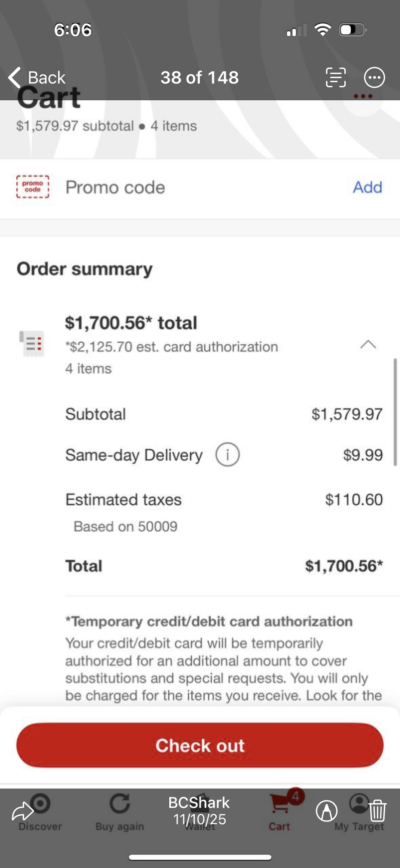400x868 pixels.
Task: Open the circled more options menu
Action: coord(374,77)
